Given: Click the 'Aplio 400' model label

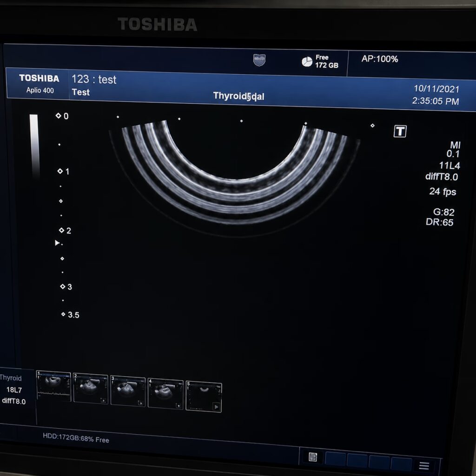Looking at the screenshot, I should (40, 90).
